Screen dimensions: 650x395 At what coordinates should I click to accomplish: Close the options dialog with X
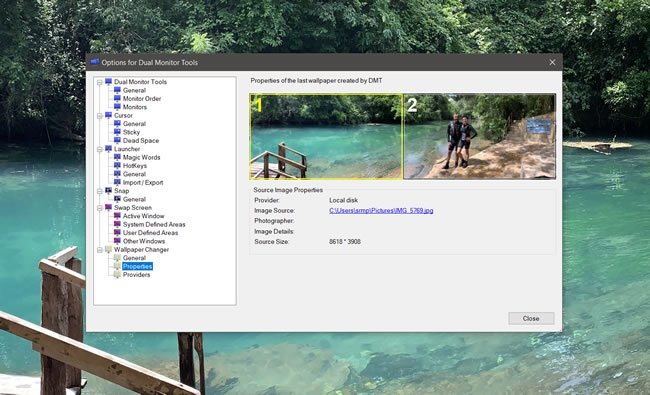(x=552, y=62)
